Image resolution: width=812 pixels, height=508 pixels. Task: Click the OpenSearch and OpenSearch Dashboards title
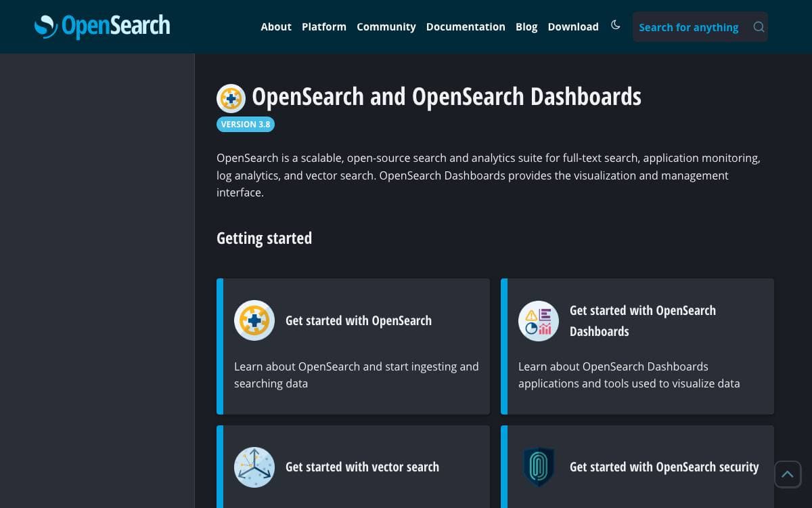coord(447,97)
